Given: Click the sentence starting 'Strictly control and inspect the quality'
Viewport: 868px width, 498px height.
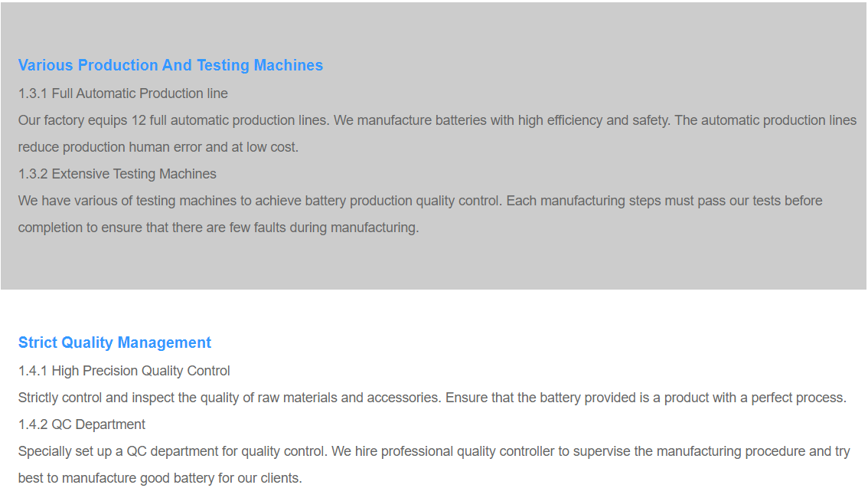Looking at the screenshot, I should (230, 398).
